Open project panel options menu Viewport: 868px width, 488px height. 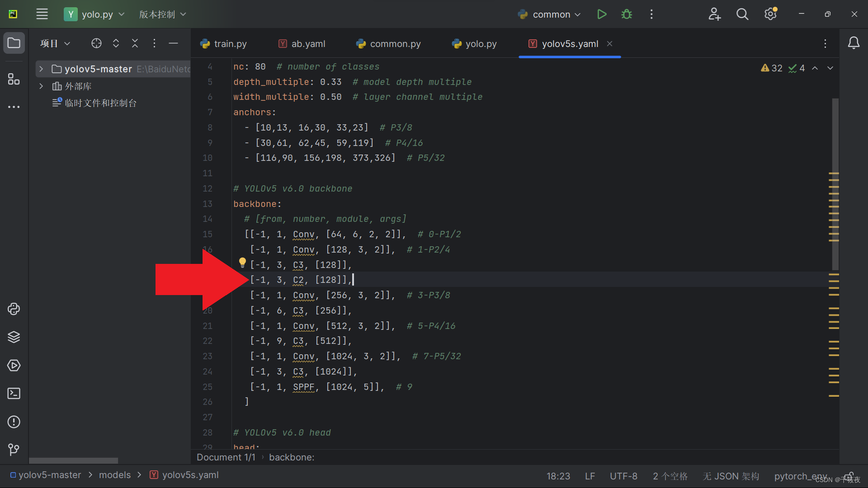154,43
